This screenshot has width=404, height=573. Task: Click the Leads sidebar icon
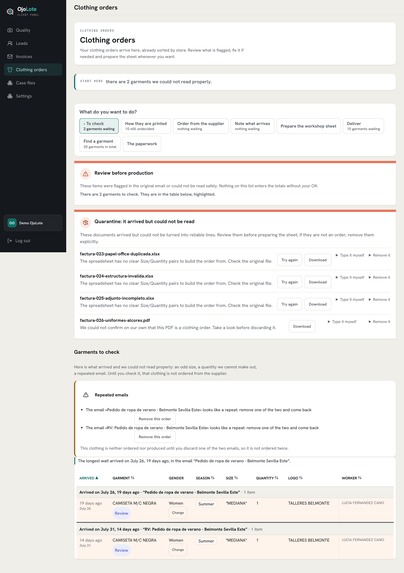(x=10, y=43)
